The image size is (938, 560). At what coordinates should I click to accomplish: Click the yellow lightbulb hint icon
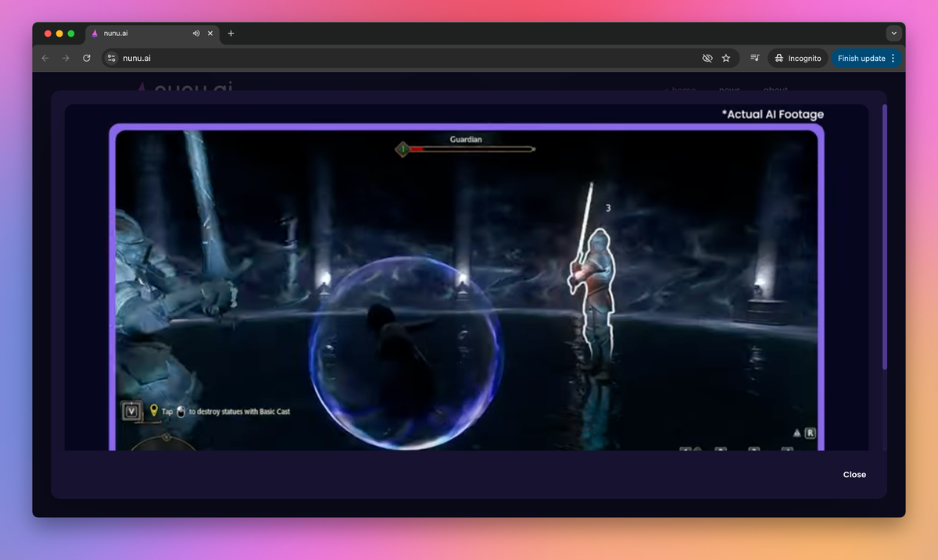[x=154, y=411]
